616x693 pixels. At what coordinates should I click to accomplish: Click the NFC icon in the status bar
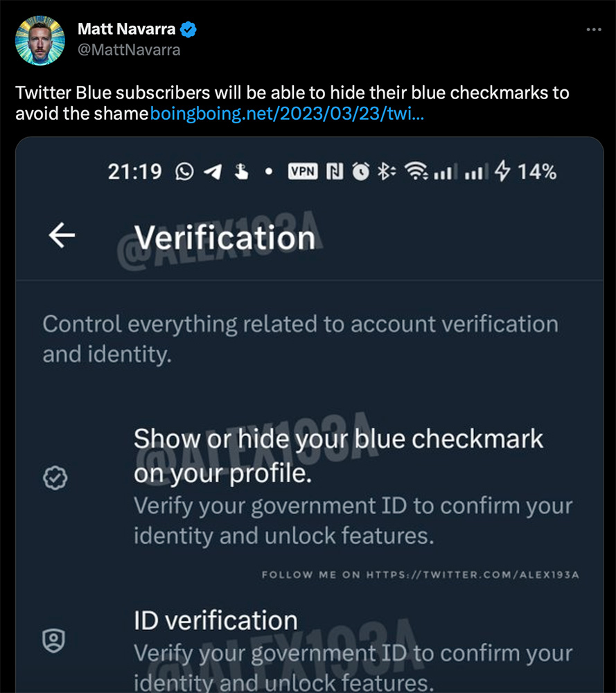(335, 171)
